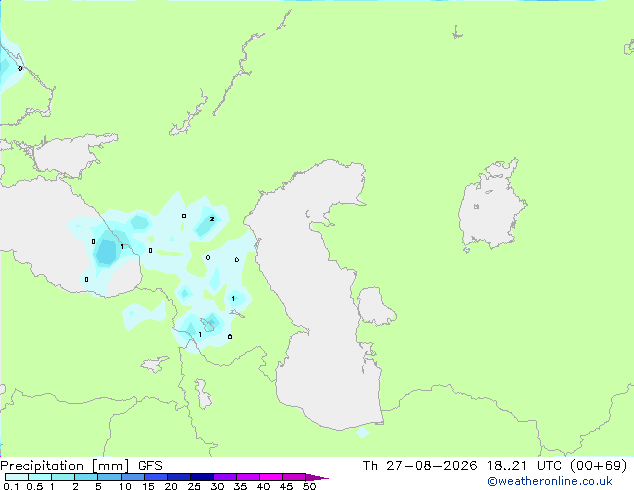Image resolution: width=634 pixels, height=490 pixels.
Task: Pick the 1–2 mm cyan legend swatch
Action: [x=63, y=477]
